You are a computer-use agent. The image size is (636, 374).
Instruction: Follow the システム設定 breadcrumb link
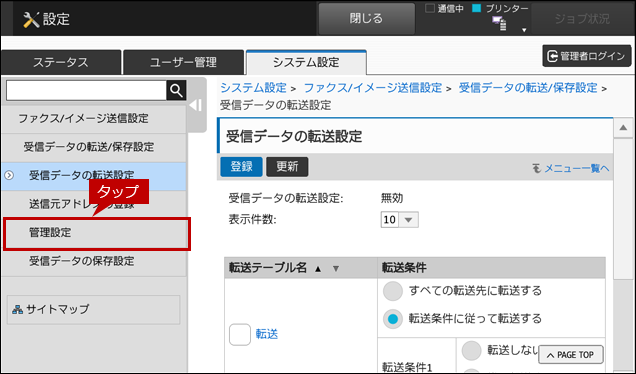pos(254,88)
